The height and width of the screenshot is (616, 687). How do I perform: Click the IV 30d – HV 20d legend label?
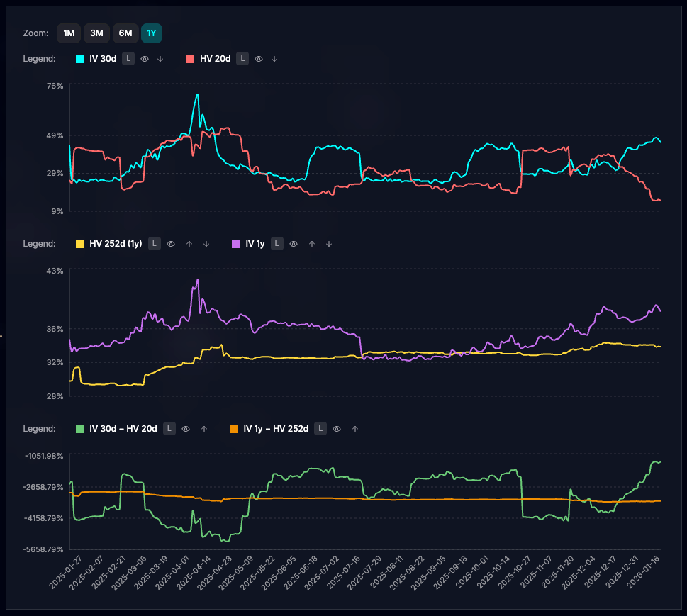click(123, 428)
